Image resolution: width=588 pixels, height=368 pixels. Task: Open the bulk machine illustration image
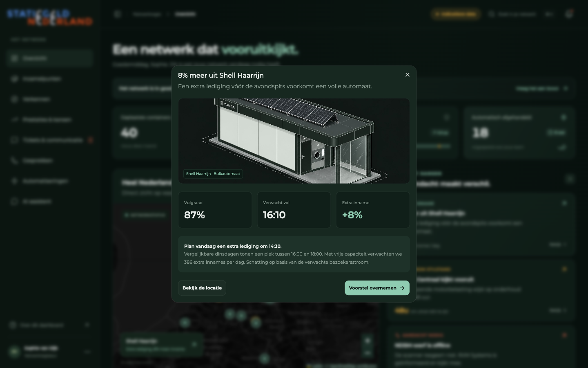294,141
